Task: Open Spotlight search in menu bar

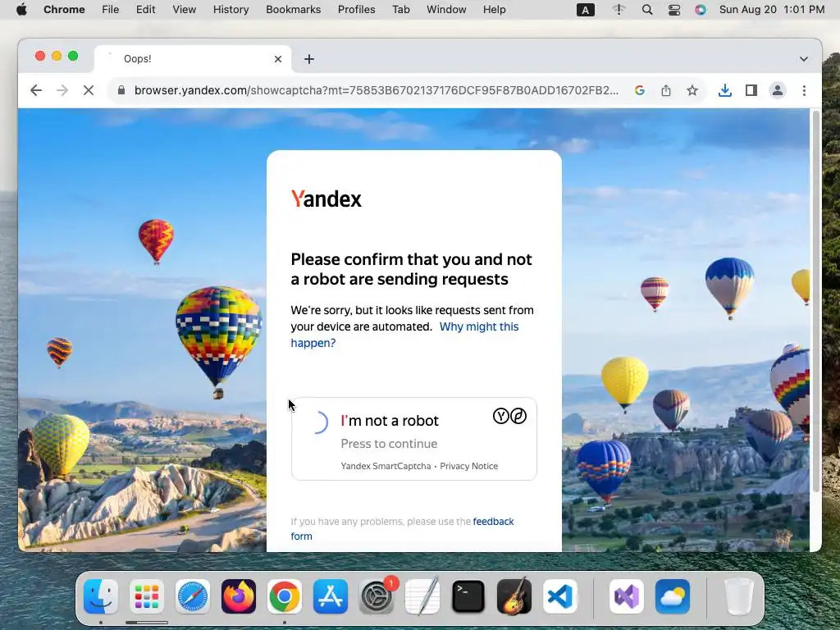Action: 647,10
